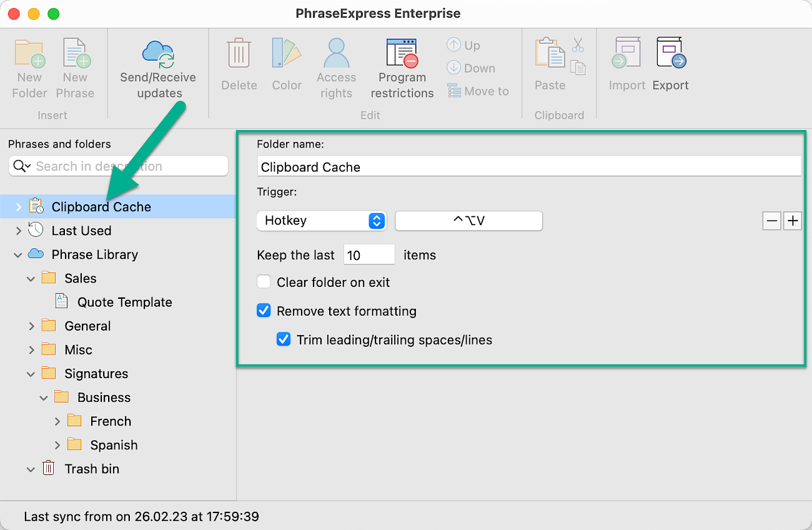This screenshot has height=530, width=812.
Task: Edit the Folder name field
Action: tap(529, 167)
